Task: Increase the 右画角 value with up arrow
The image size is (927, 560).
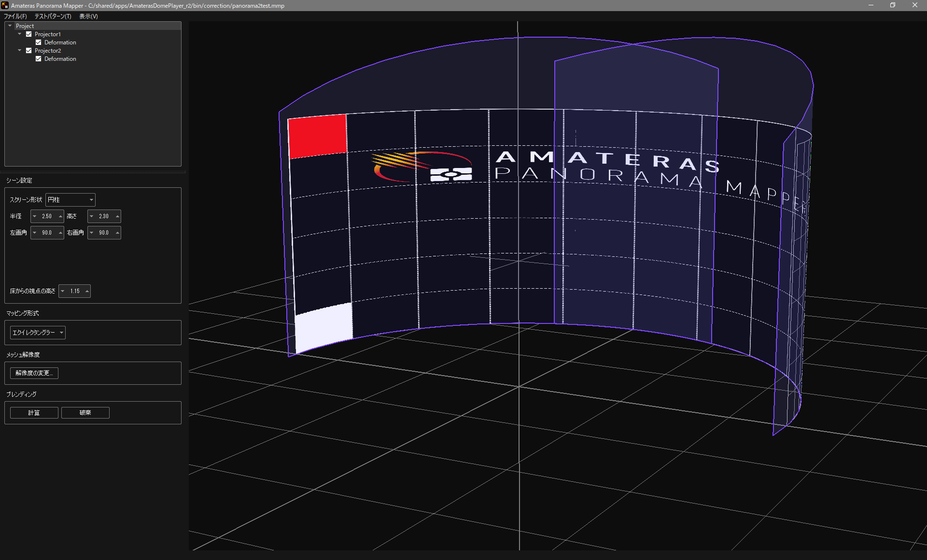Action: [x=117, y=233]
